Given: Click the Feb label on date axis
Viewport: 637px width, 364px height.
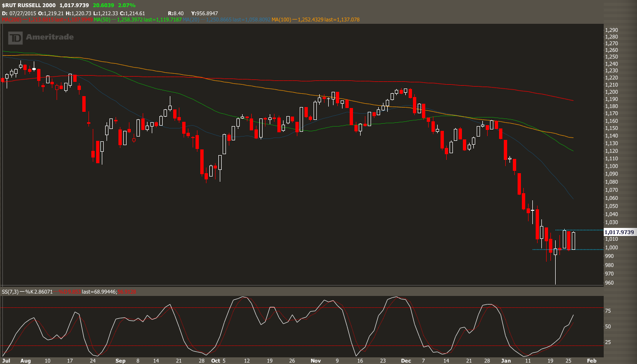Looking at the screenshot, I should (591, 361).
